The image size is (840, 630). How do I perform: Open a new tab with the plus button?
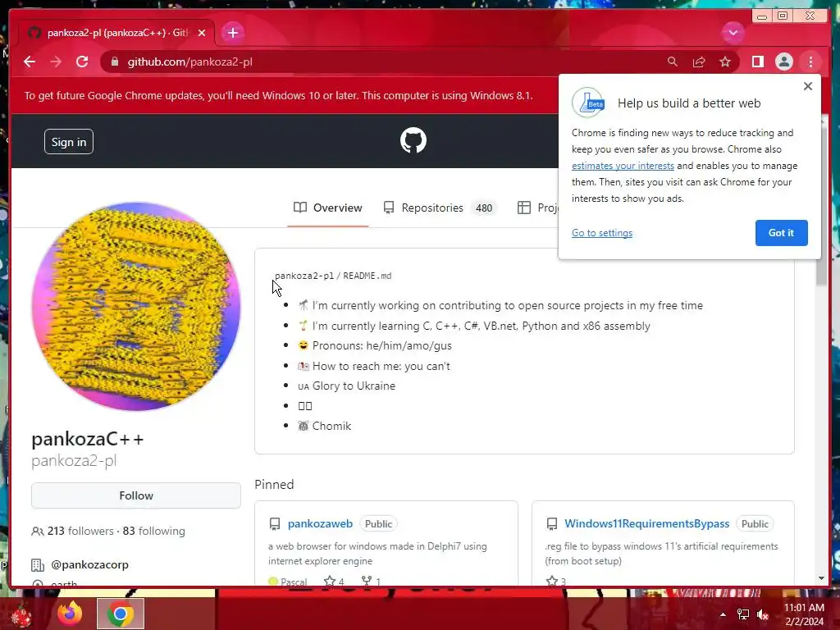[x=232, y=33]
